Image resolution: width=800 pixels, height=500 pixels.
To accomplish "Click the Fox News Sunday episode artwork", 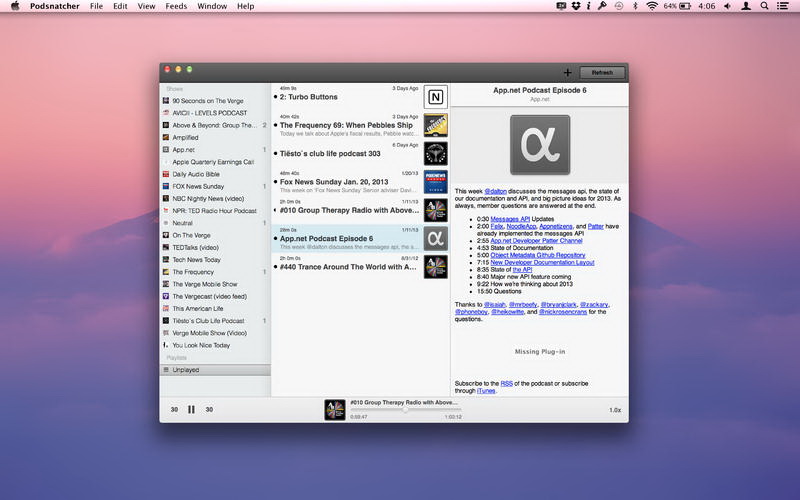I will 435,181.
